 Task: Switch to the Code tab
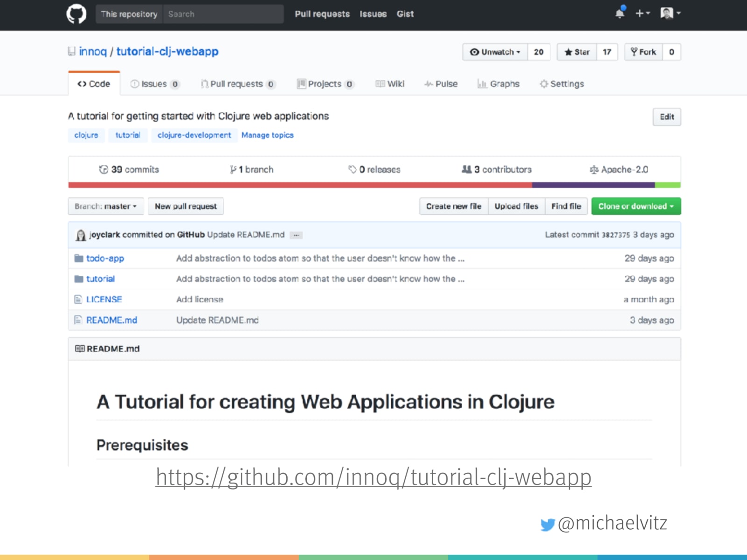94,84
